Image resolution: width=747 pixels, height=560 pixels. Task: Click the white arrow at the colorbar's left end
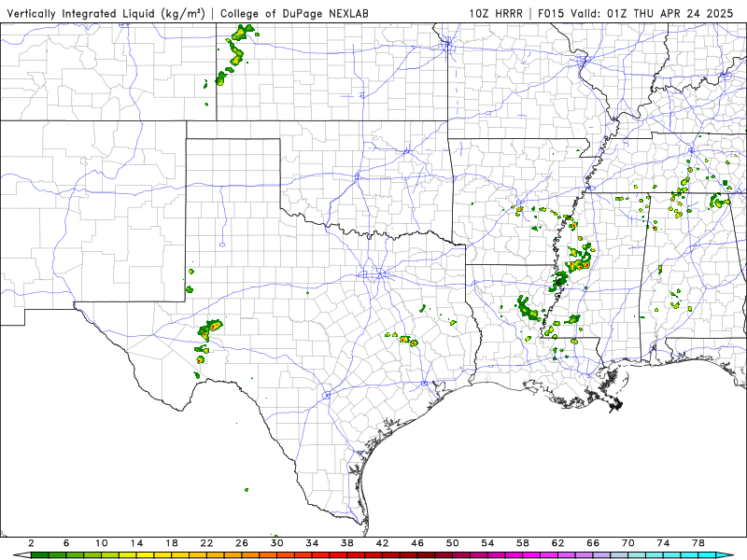[x=22, y=555]
